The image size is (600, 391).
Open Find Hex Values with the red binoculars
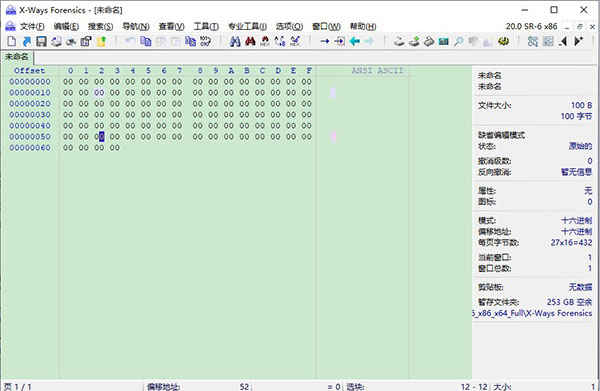[x=250, y=41]
